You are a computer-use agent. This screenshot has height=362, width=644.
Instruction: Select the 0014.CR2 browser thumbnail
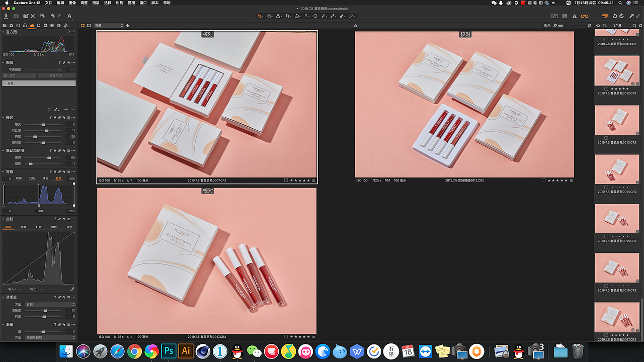pyautogui.click(x=617, y=169)
